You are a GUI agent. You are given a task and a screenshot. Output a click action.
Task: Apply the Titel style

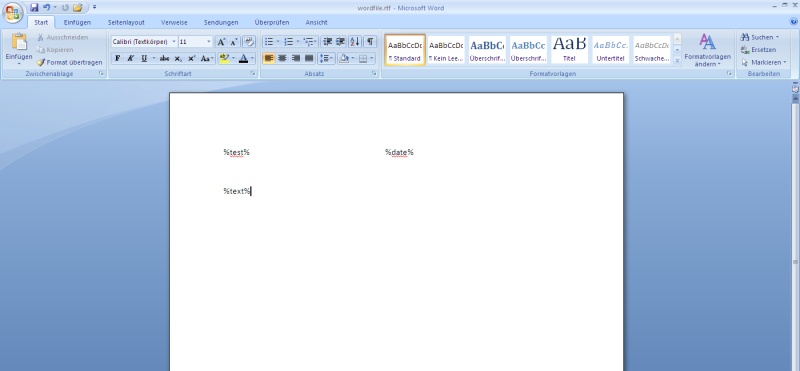[x=569, y=50]
